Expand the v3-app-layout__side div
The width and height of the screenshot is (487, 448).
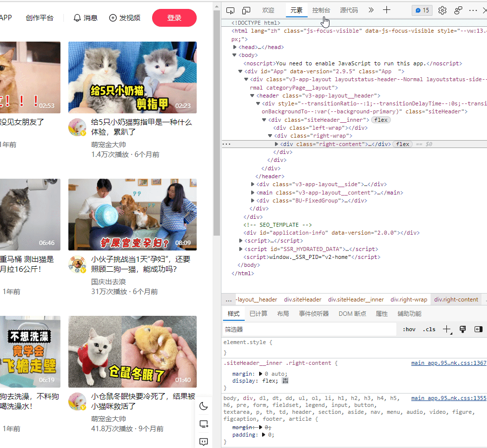253,184
